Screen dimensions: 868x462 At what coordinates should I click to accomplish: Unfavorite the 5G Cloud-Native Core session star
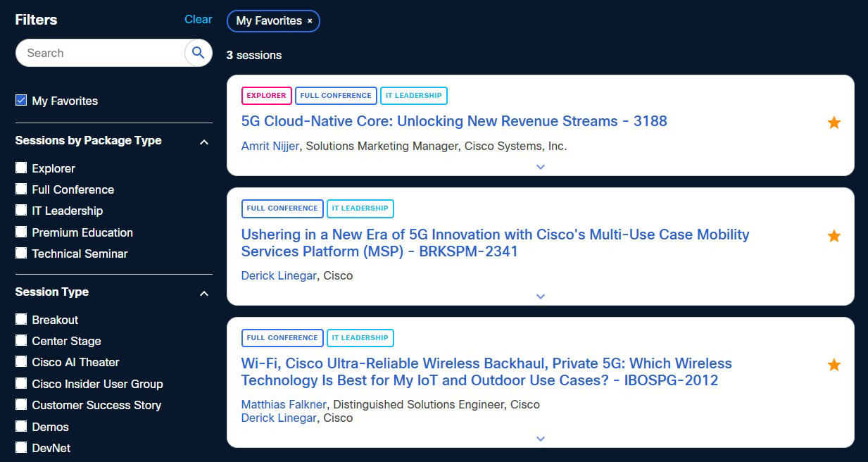coord(834,123)
